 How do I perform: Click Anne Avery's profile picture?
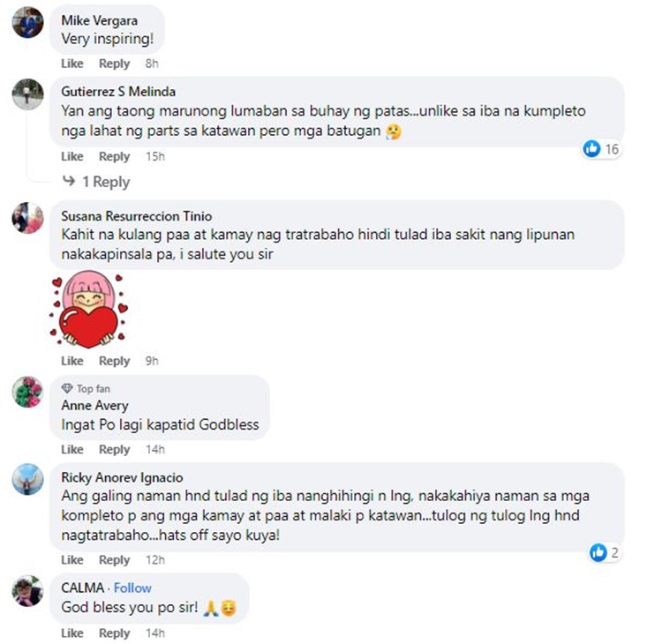point(27,392)
